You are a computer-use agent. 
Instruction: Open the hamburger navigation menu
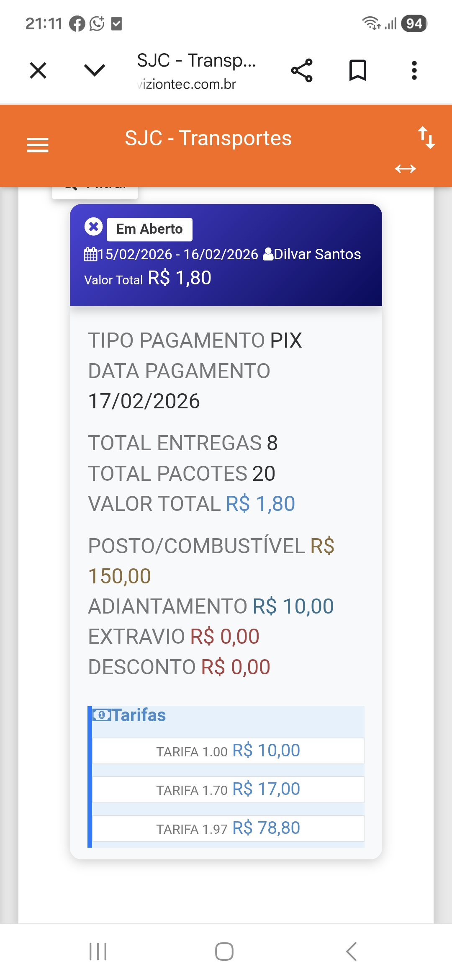coord(38,145)
